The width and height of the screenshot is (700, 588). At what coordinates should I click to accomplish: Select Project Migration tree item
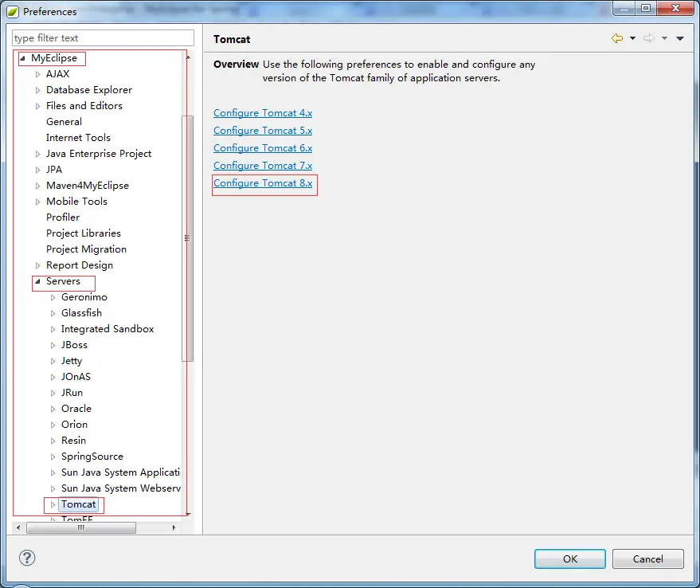(86, 249)
